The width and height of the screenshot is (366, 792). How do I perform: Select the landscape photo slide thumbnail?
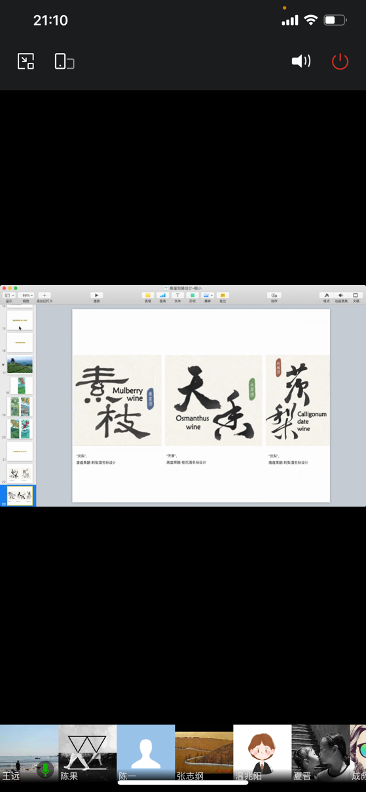tap(20, 364)
